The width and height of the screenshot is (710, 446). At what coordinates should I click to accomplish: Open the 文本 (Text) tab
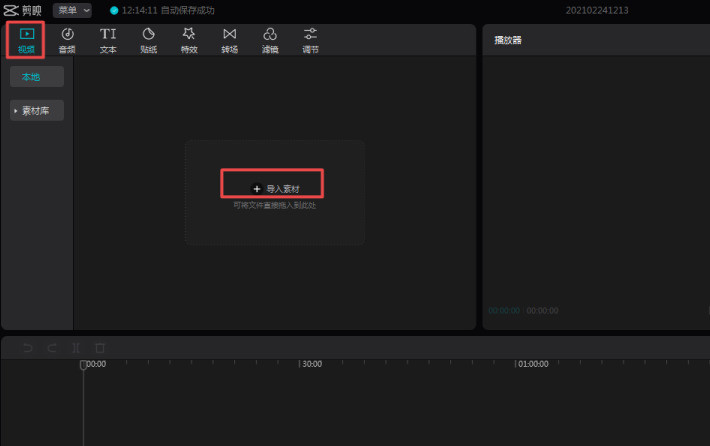108,40
